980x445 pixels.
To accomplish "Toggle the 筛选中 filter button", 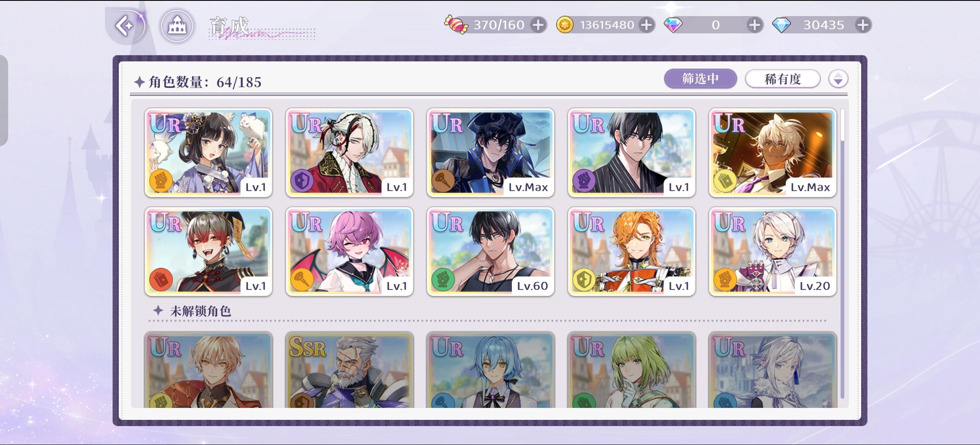I will pyautogui.click(x=700, y=79).
